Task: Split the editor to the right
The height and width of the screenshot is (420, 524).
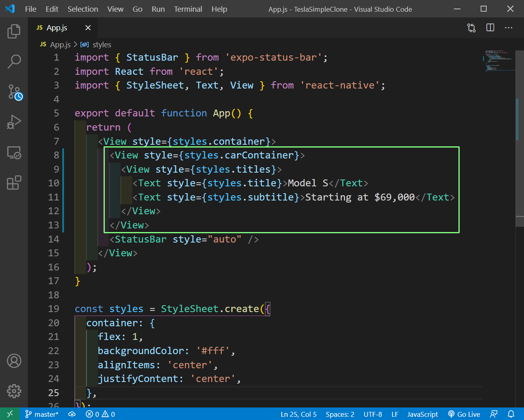Action: 490,27
